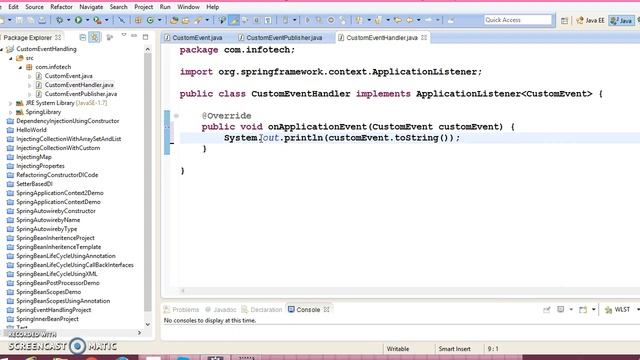Collapse All in Package Explorer
Viewport: 640px width, 360px height.
(x=83, y=37)
